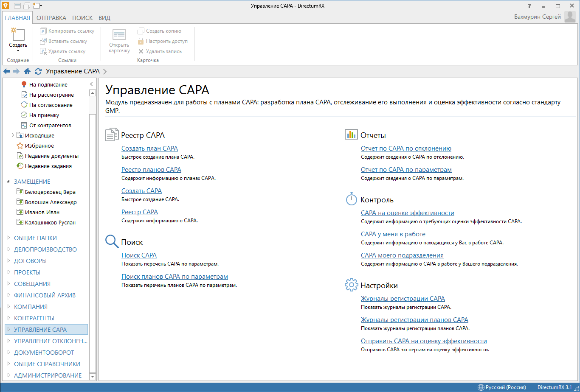Open Журналы регистрации CAPA link
The height and width of the screenshot is (392, 580).
coord(403,299)
